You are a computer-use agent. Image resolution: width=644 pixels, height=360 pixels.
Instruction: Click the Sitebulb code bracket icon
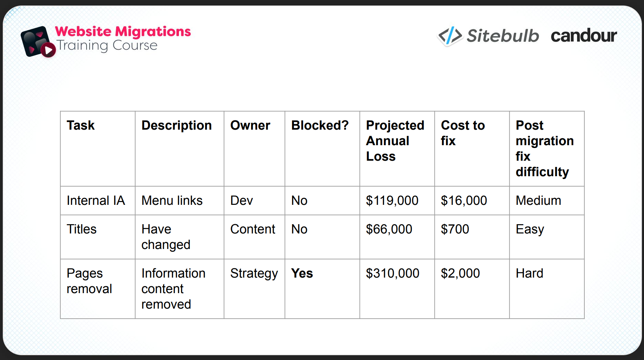[x=450, y=36]
